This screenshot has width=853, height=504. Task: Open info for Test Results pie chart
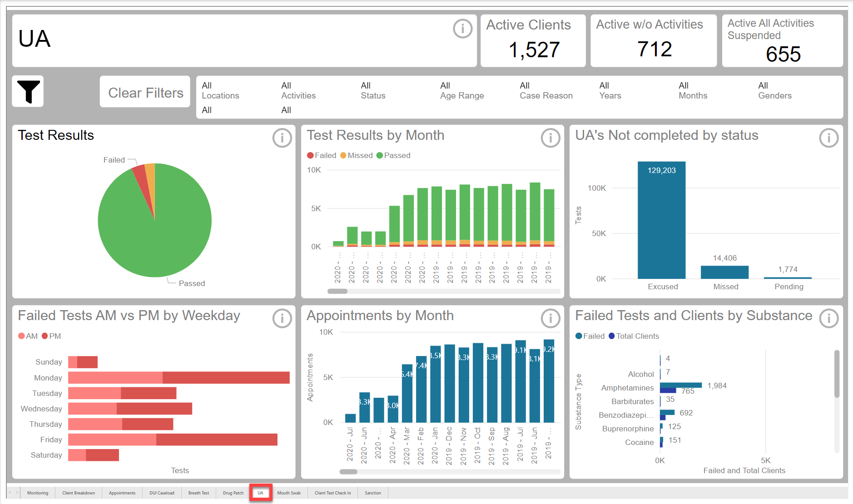[282, 138]
